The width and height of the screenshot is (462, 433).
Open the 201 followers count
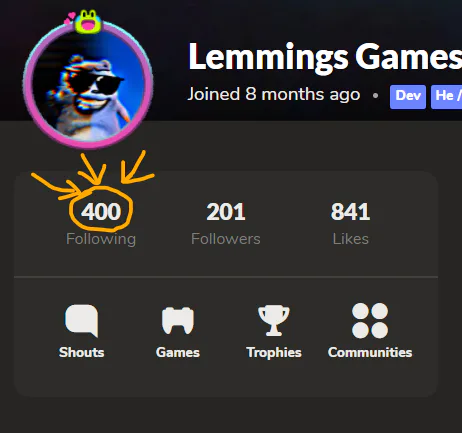pyautogui.click(x=226, y=212)
